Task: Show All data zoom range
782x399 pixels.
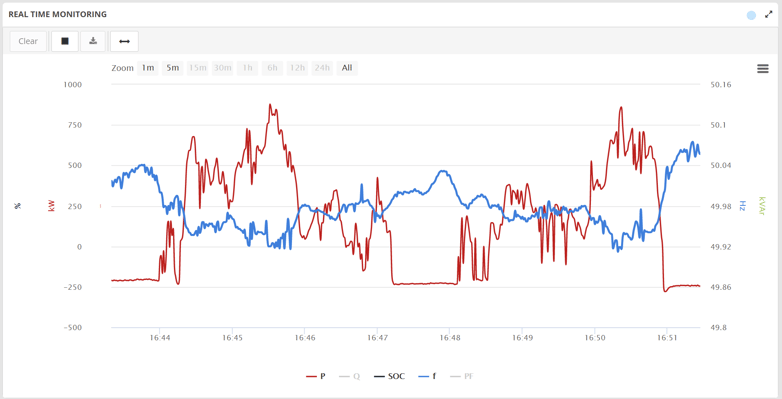Action: [347, 68]
